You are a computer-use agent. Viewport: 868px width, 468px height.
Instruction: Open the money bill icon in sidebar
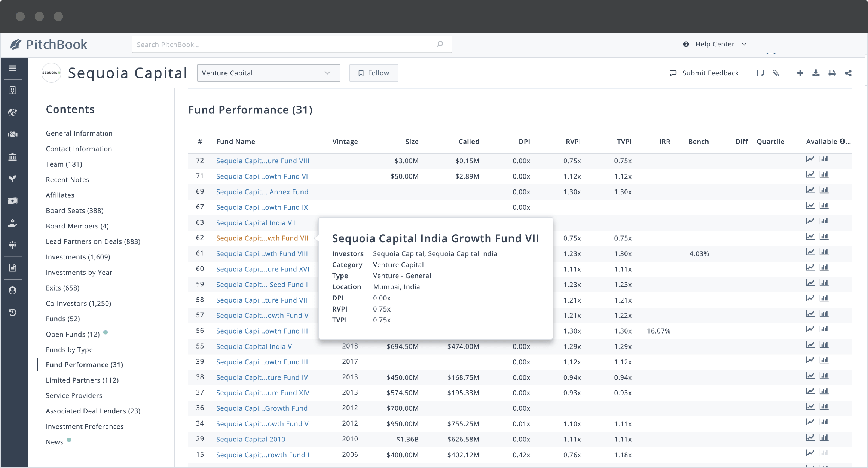click(13, 201)
